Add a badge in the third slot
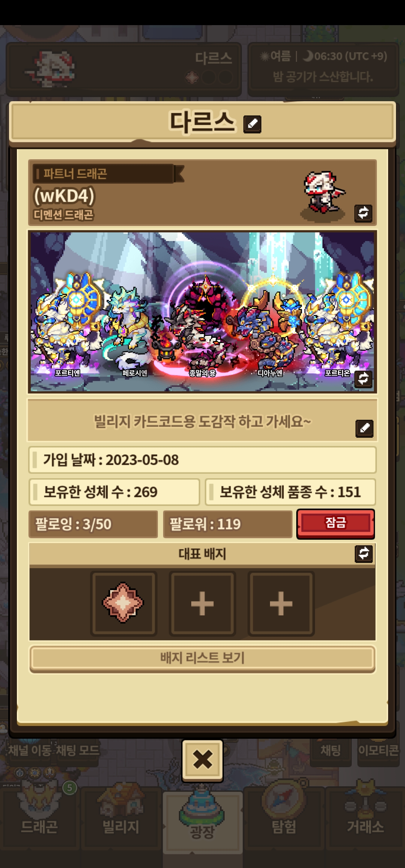Viewport: 405px width, 868px height. coord(281,603)
